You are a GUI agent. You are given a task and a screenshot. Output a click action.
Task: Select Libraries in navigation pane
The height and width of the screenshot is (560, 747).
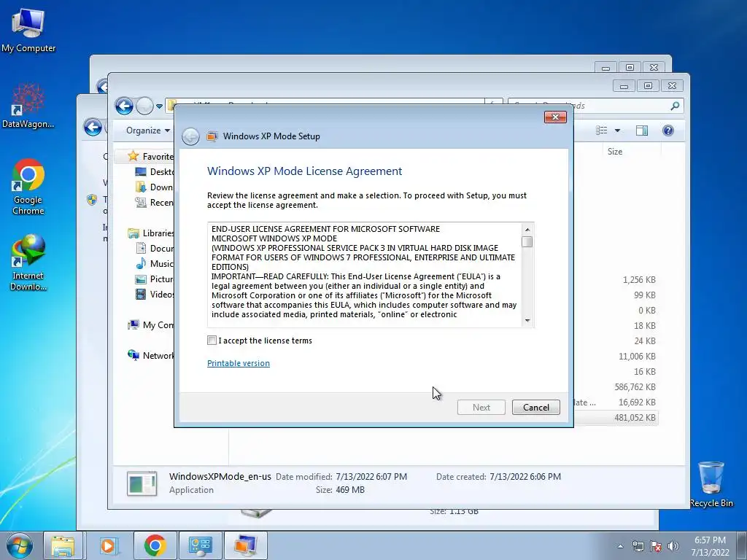point(150,233)
